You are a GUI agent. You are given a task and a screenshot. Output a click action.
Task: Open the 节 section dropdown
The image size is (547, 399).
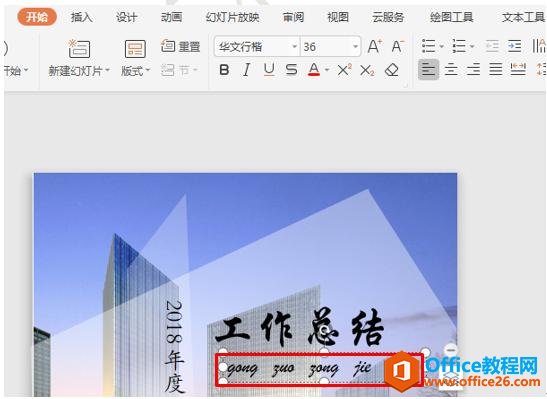(x=179, y=70)
